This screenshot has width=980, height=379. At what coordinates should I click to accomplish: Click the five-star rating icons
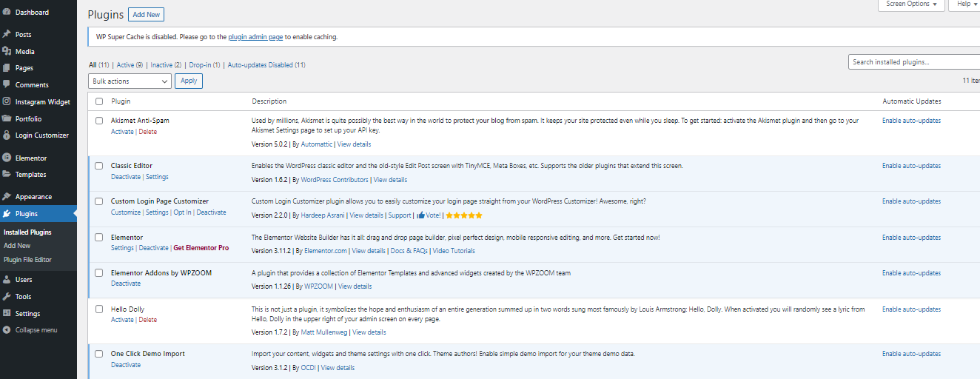(463, 215)
